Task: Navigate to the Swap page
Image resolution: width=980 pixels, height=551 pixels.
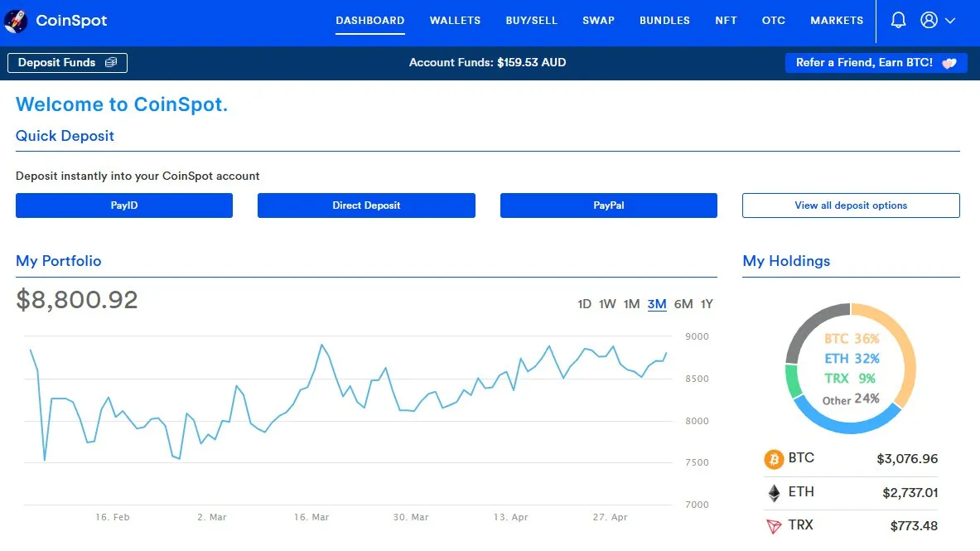Action: click(598, 21)
